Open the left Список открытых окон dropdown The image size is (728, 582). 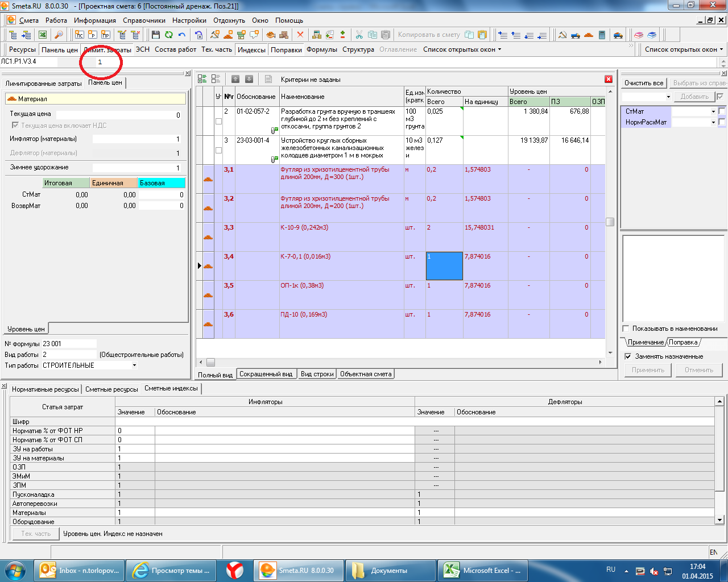point(462,49)
